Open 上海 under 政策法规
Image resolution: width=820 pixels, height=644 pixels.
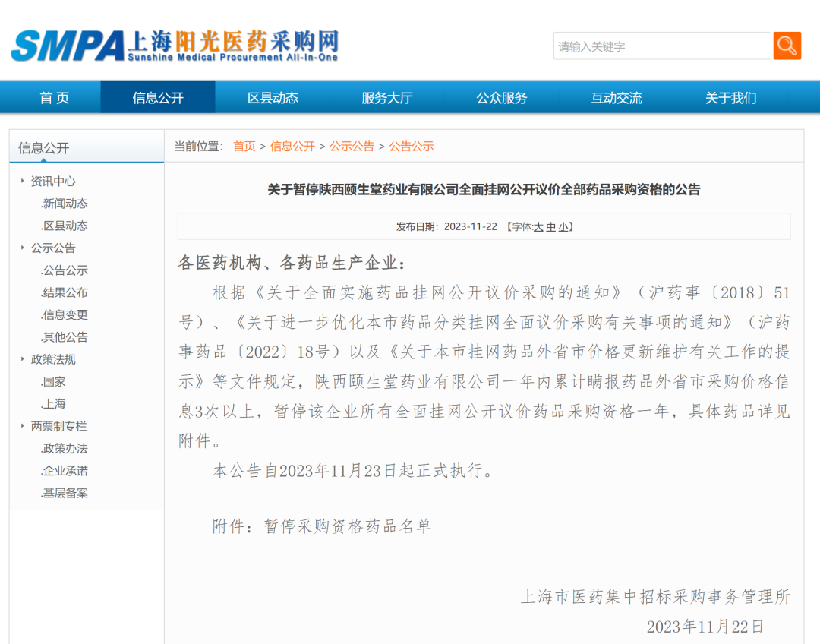click(x=53, y=404)
